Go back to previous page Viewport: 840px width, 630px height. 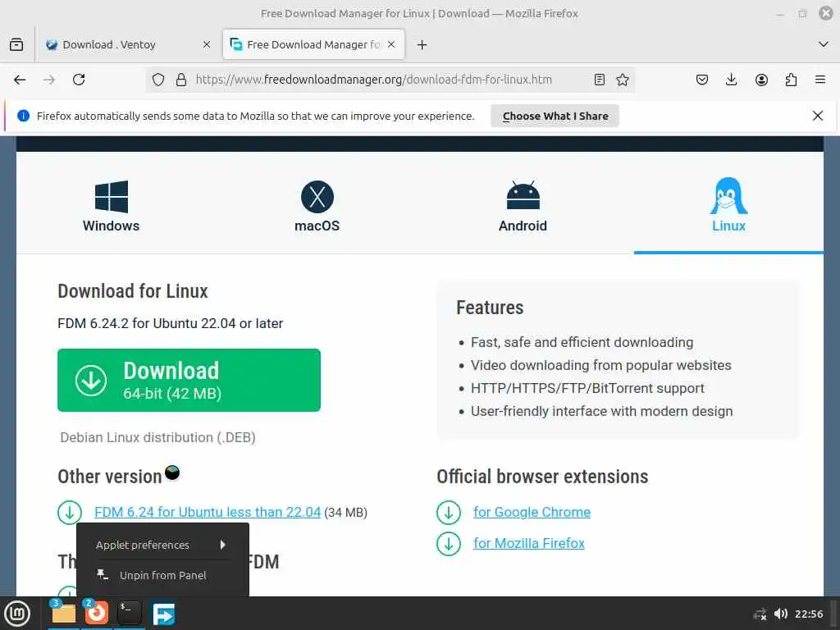[x=20, y=80]
